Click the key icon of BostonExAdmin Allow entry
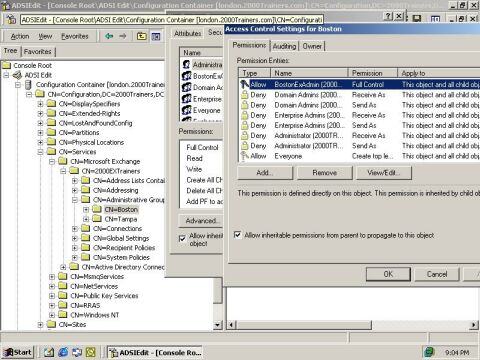This screenshot has width=480, height=360. coord(245,84)
